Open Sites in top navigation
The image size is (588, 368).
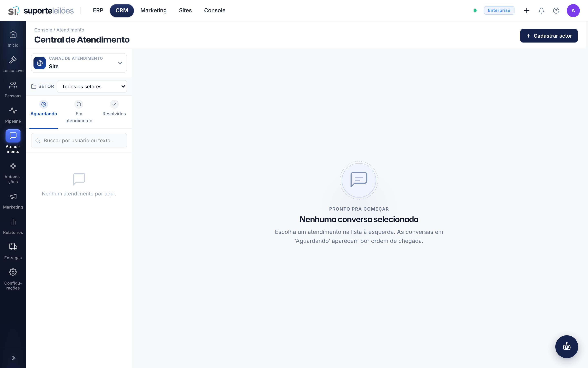coord(185,10)
